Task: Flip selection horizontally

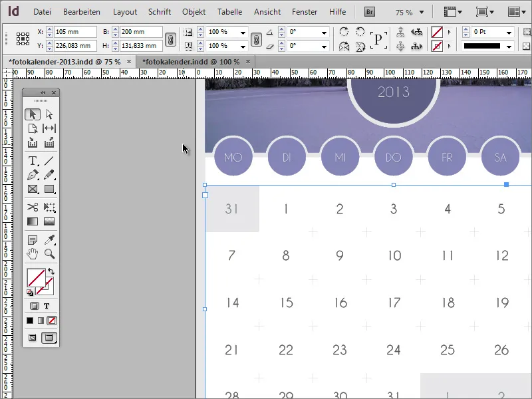Action: point(344,46)
